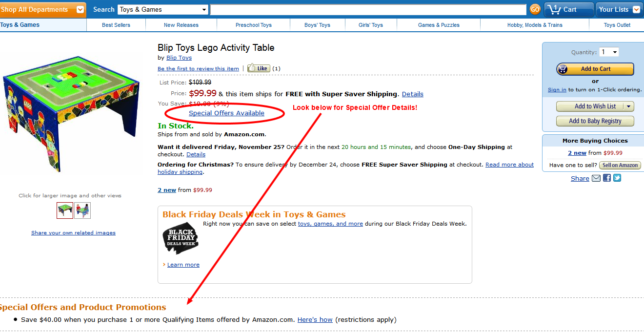This screenshot has height=336, width=644.
Task: Open the Blip Toys brand link
Action: [x=179, y=58]
